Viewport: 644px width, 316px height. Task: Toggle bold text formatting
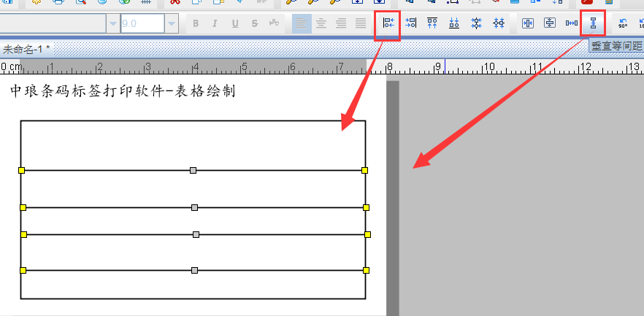click(x=196, y=23)
